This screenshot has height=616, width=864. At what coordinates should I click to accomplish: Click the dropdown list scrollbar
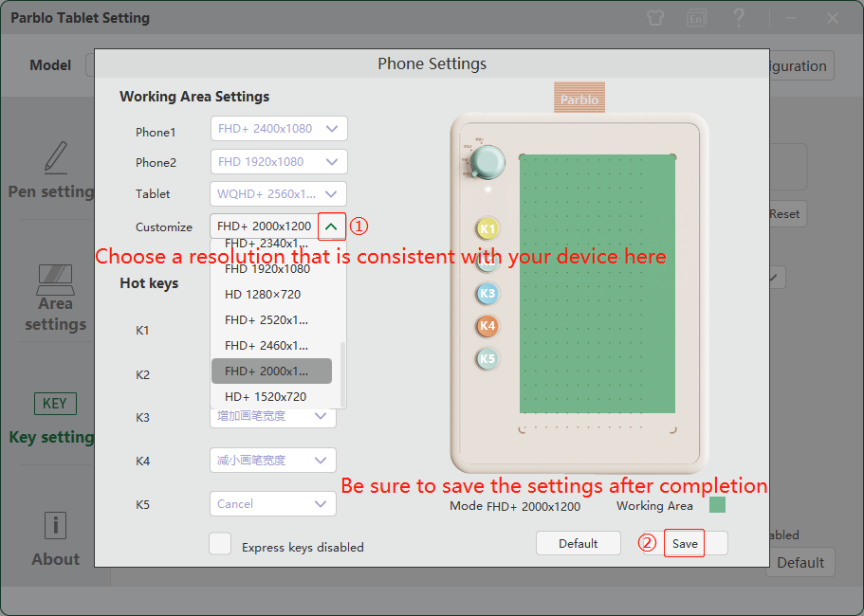[342, 374]
